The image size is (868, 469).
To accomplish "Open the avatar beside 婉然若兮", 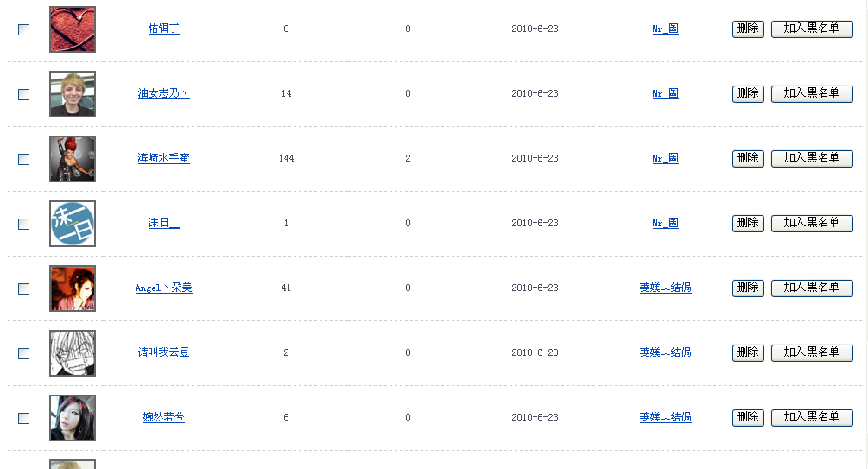I will coord(73,418).
